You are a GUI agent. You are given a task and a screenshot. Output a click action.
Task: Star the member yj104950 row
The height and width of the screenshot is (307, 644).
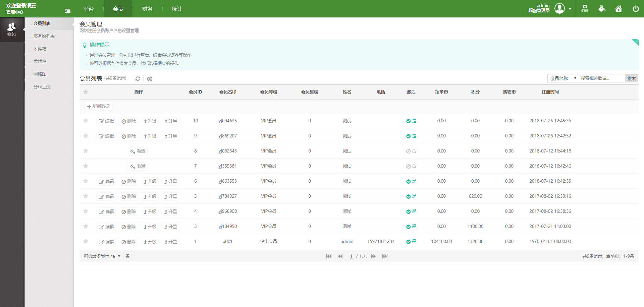tap(86, 226)
